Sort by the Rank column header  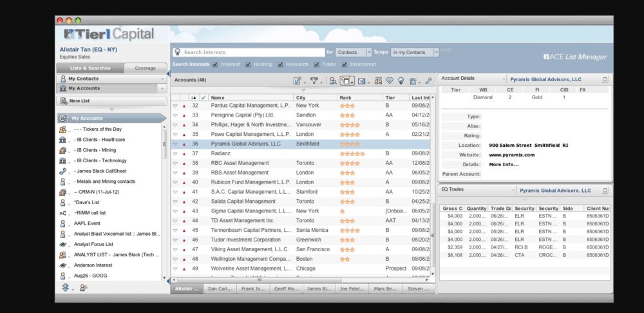tap(360, 98)
